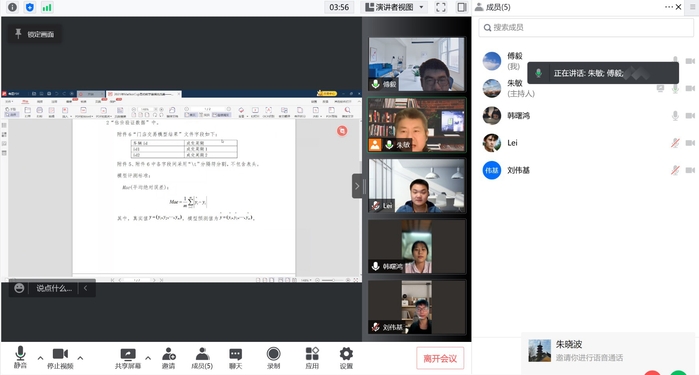Image resolution: width=699 pixels, height=375 pixels.
Task: Mute the microphone button
Action: point(20,357)
